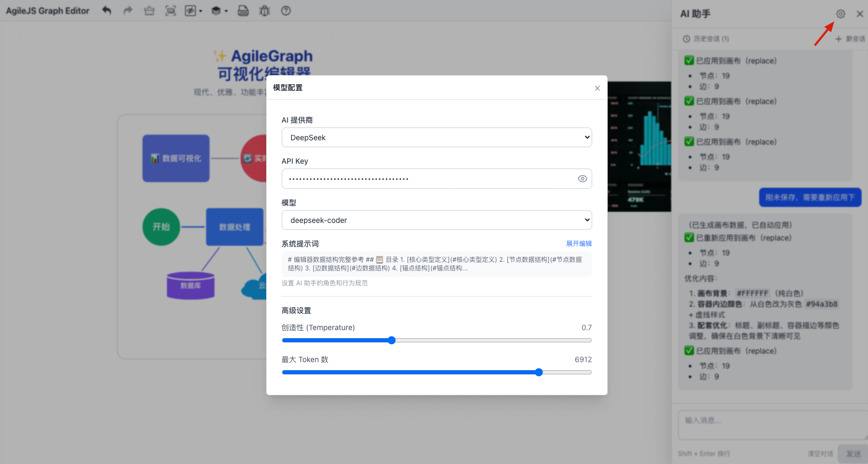Click the #94a3b8 color code text

[822, 304]
